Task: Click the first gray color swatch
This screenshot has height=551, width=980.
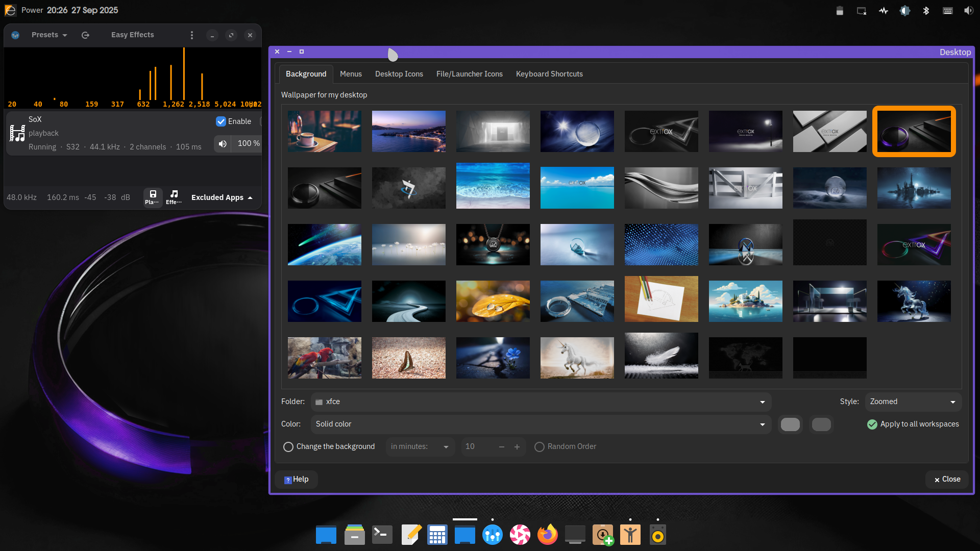Action: [790, 424]
